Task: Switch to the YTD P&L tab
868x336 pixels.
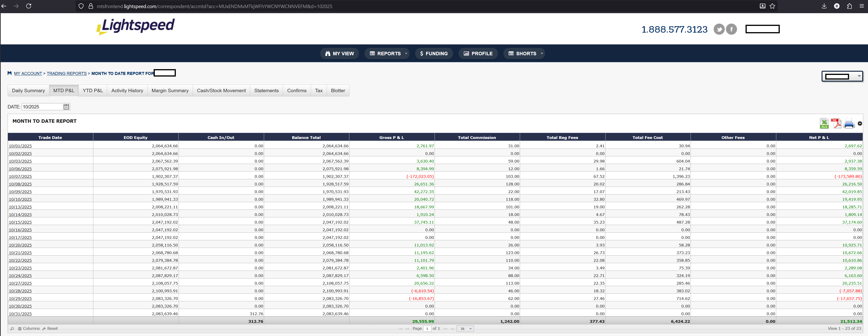Action: [x=93, y=90]
